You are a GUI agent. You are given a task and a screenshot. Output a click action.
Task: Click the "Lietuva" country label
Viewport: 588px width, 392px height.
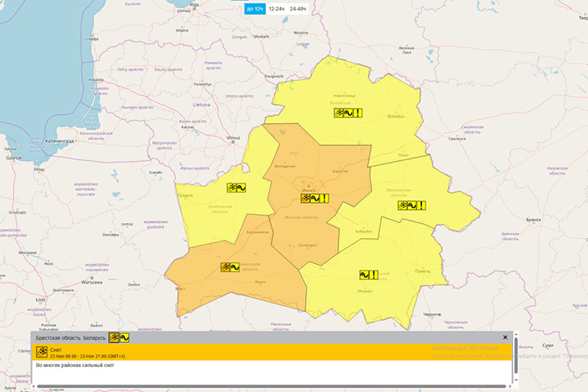pyautogui.click(x=201, y=105)
